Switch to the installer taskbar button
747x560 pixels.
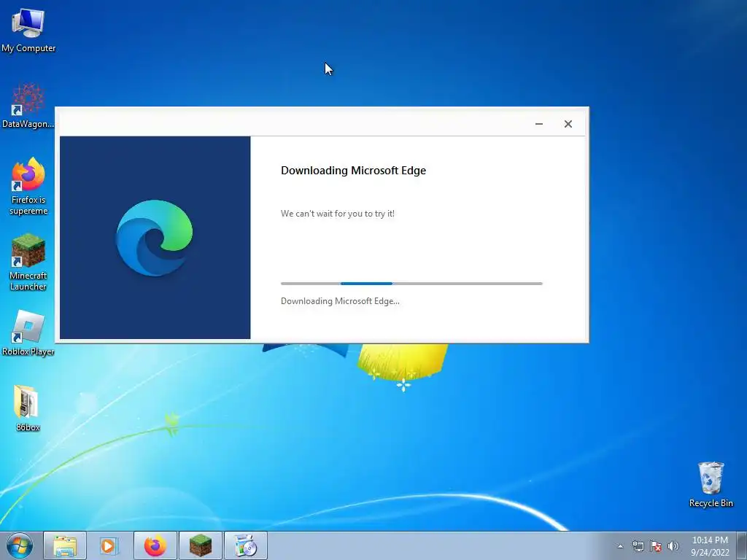pos(246,545)
